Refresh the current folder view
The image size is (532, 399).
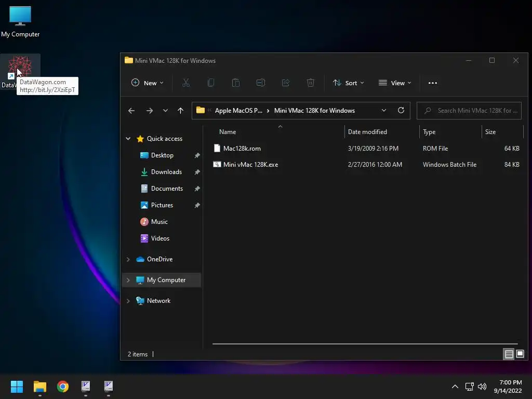(401, 110)
